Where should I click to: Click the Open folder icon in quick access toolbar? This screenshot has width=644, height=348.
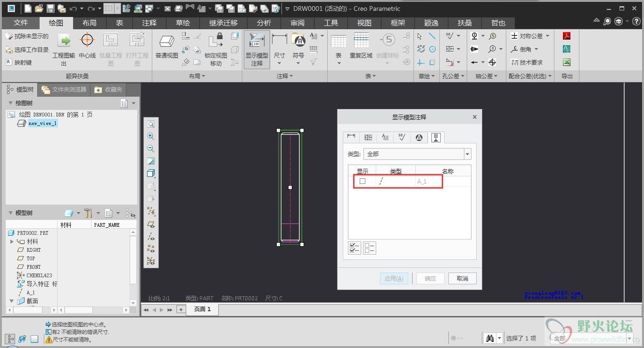pos(39,8)
